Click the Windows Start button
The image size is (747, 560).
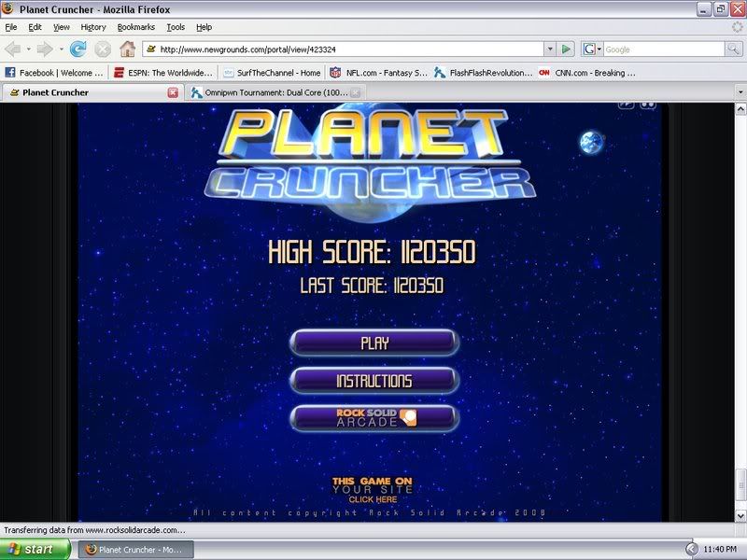point(35,549)
